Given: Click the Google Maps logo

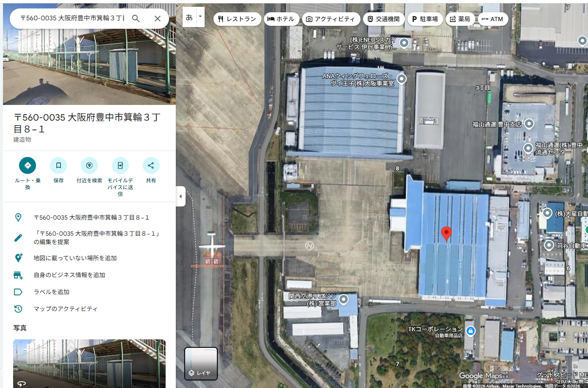Looking at the screenshot, I should pyautogui.click(x=480, y=376).
